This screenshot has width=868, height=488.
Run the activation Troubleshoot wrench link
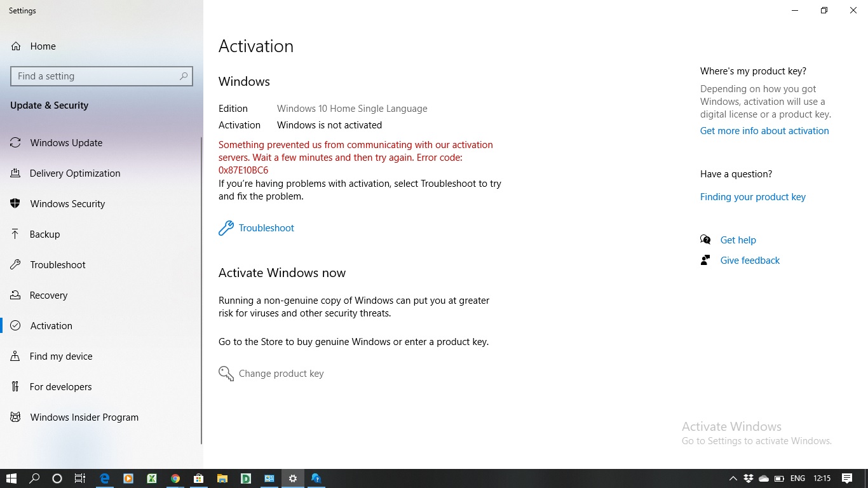(257, 228)
